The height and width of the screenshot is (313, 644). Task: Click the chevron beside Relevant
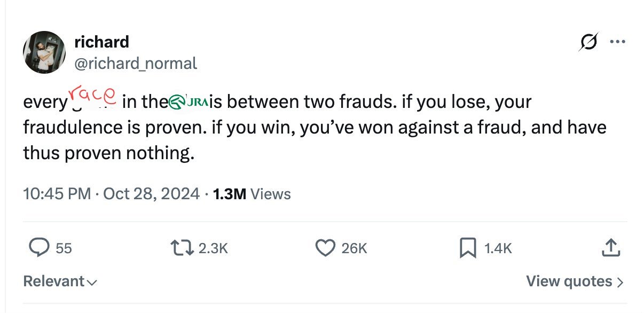click(x=92, y=283)
